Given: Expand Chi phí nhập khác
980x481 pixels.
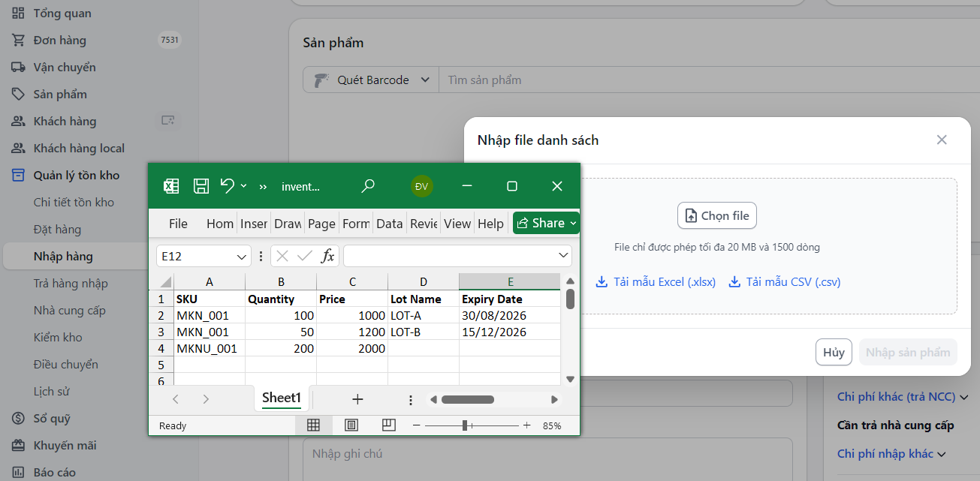Looking at the screenshot, I should point(891,453).
